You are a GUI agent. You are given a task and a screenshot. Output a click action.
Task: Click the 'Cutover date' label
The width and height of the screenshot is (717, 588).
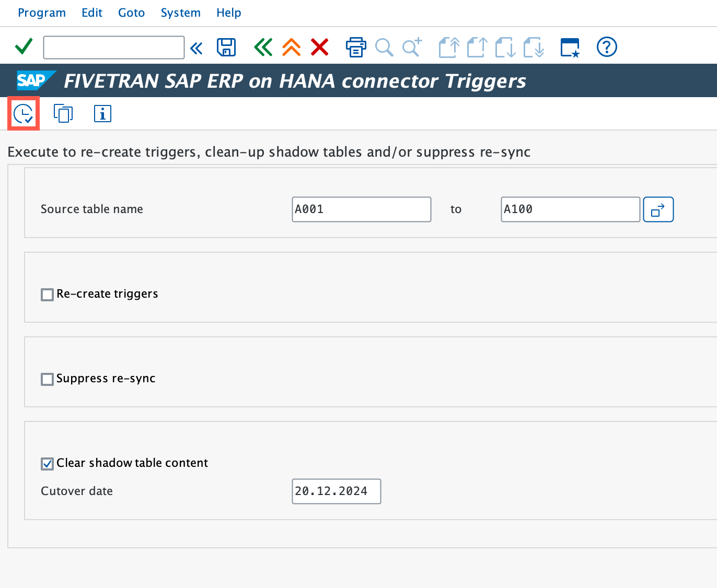point(77,491)
